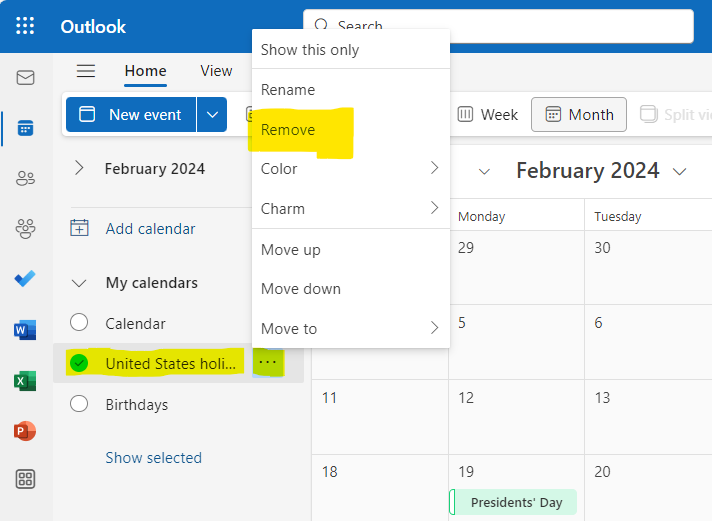Select Remove in context menu
This screenshot has height=521, width=712.
[351, 129]
